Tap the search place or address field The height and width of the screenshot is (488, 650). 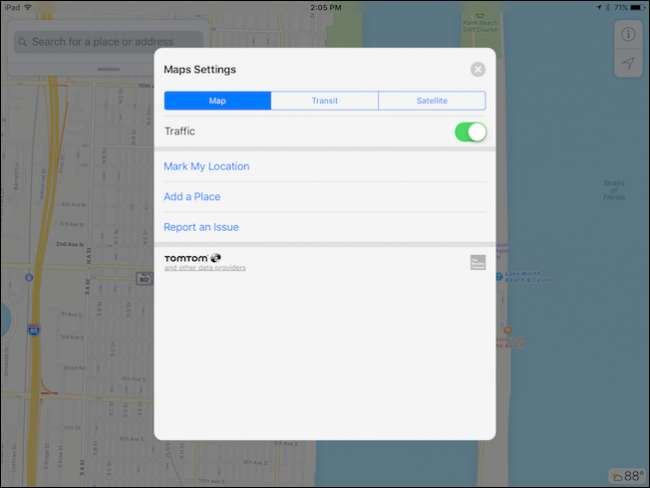tap(109, 42)
